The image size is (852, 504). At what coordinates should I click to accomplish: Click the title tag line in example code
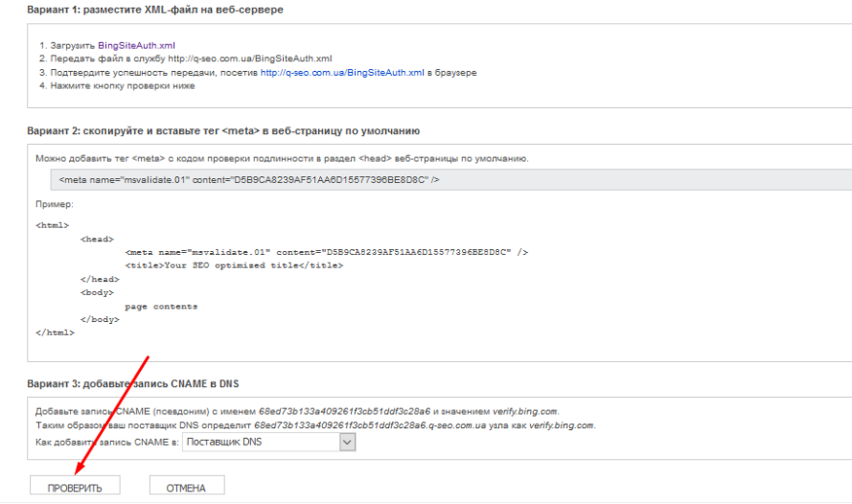[234, 265]
